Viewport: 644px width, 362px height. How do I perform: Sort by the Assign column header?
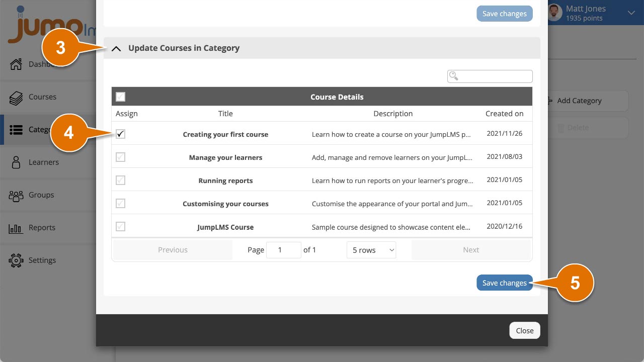127,114
